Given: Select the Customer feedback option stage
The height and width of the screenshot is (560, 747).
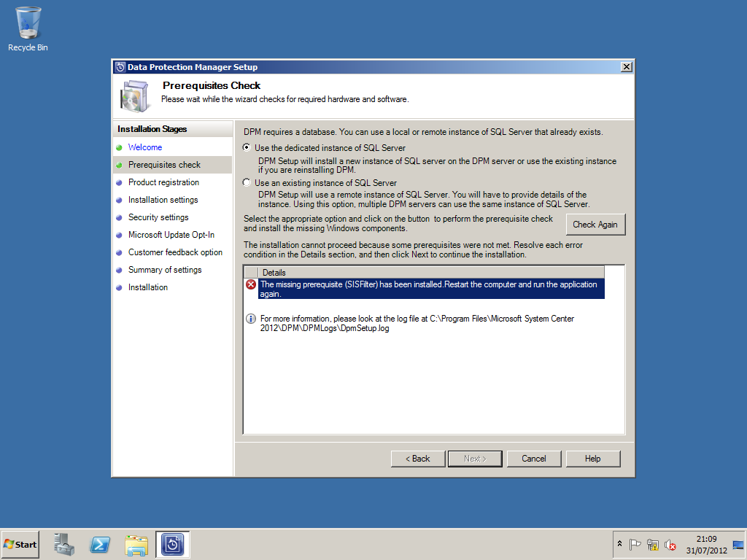Looking at the screenshot, I should [175, 252].
